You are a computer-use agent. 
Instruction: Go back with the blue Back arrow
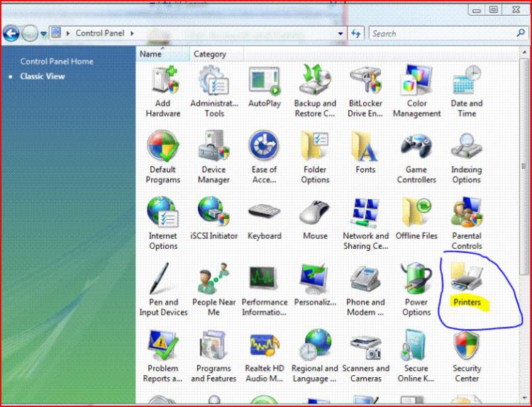click(11, 33)
